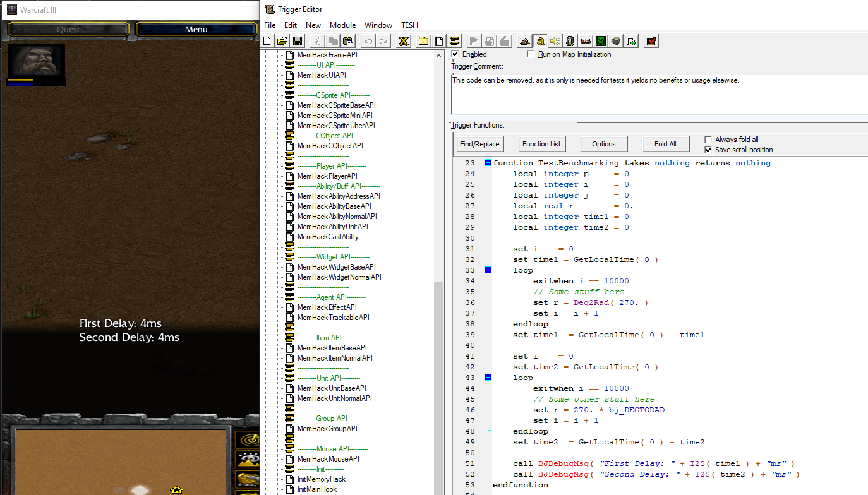The image size is (868, 495).
Task: Click the Save map toolbar icon
Action: point(297,41)
